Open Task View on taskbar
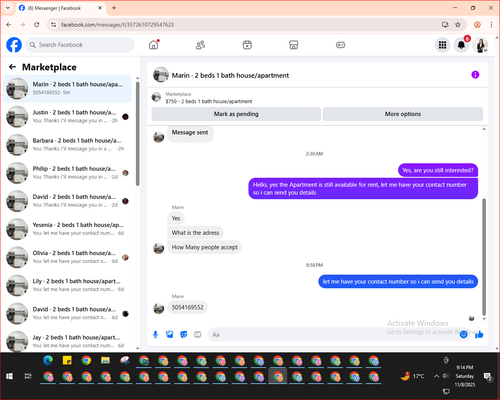The height and width of the screenshot is (400, 500). point(28,376)
